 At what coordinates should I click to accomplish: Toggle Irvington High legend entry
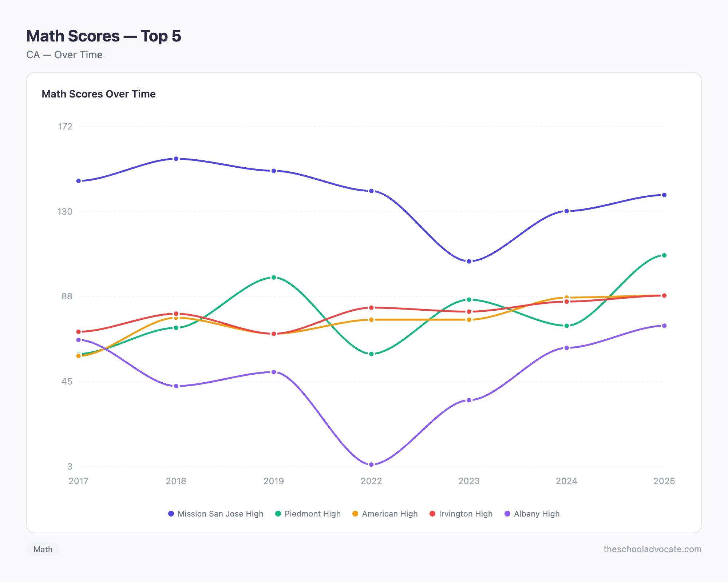461,514
